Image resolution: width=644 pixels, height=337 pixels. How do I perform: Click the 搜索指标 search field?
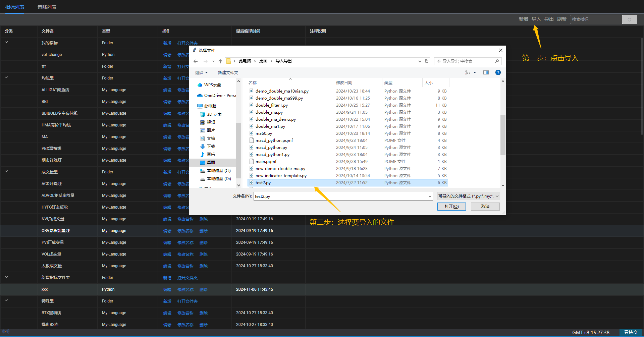tap(596, 19)
